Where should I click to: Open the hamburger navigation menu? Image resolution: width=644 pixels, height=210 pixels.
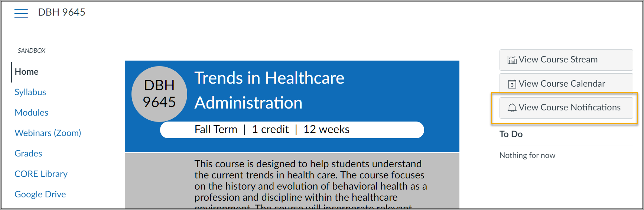21,13
